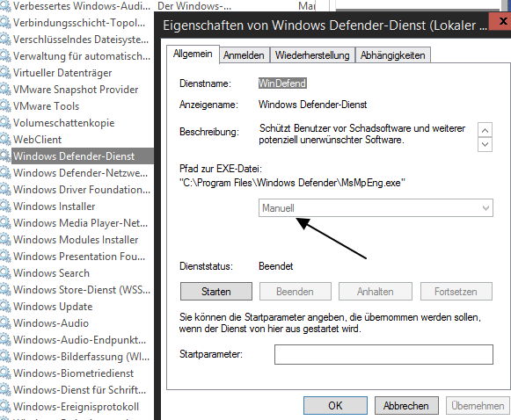Switch to the Abhängigkeiten tab

392,55
